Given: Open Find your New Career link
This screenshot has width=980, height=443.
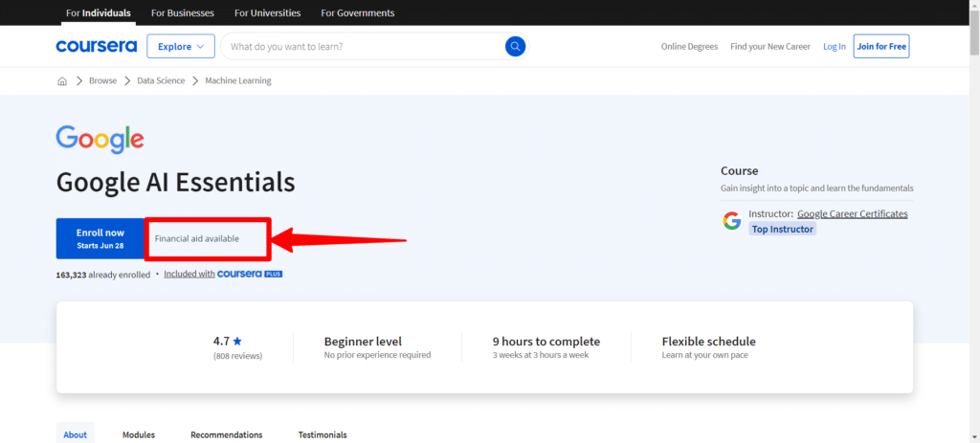Looking at the screenshot, I should pyautogui.click(x=770, y=46).
